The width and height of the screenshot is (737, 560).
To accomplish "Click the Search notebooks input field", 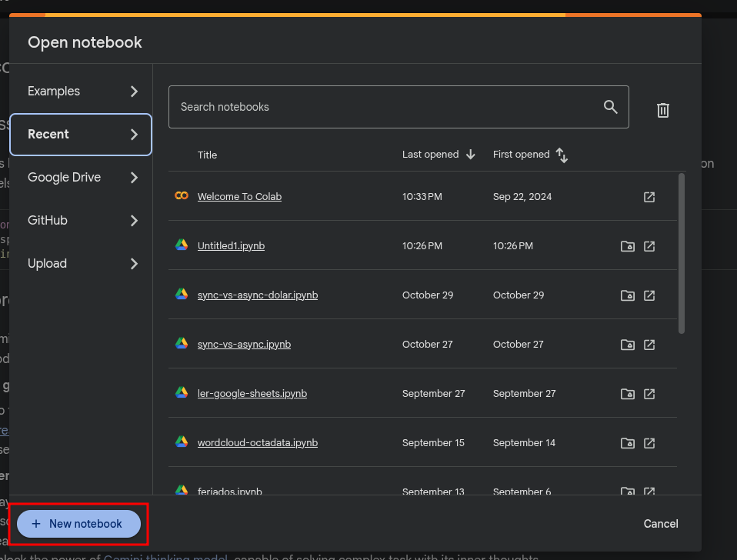I will pyautogui.click(x=346, y=107).
